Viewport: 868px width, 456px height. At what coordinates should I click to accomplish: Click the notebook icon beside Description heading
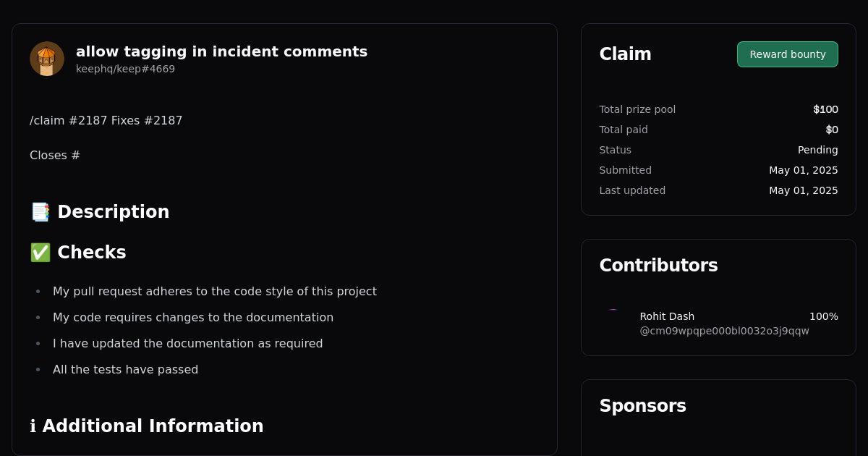pos(39,211)
